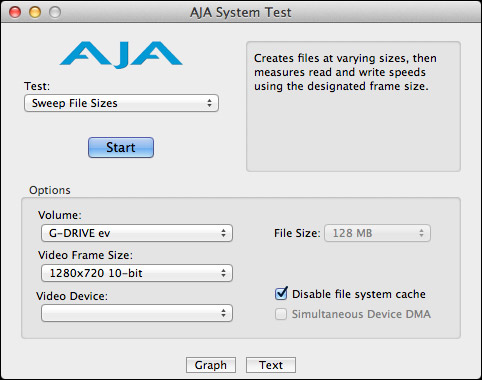Click the File Size: label
Screen dimensions: 482x380
pyautogui.click(x=297, y=233)
